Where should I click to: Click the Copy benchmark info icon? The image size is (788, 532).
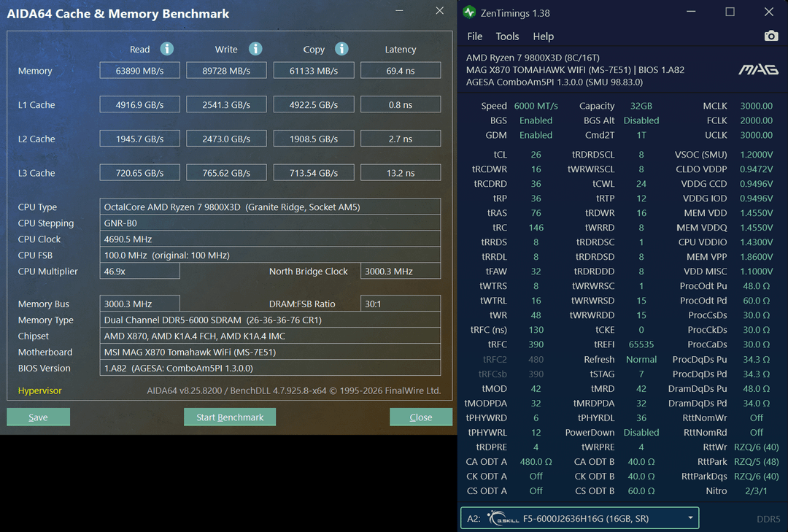[x=341, y=49]
